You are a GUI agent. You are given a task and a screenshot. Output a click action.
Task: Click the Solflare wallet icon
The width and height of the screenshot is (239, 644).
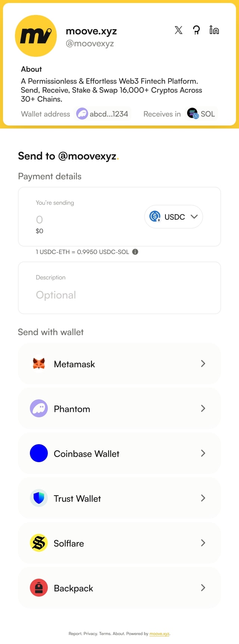click(39, 543)
